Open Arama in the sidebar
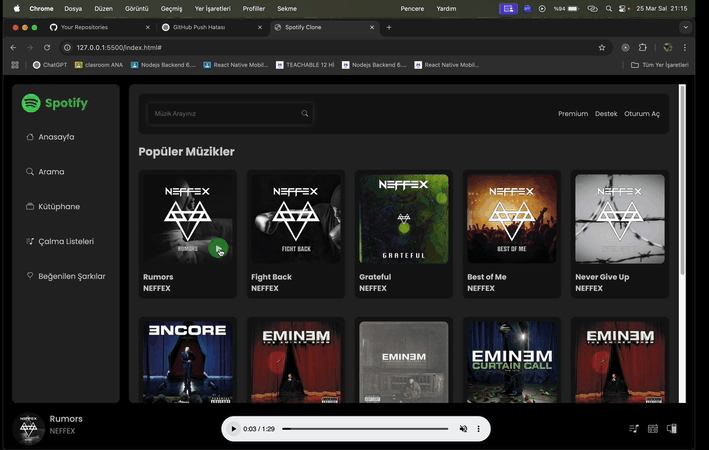Screen dimensions: 709x450 45,172
